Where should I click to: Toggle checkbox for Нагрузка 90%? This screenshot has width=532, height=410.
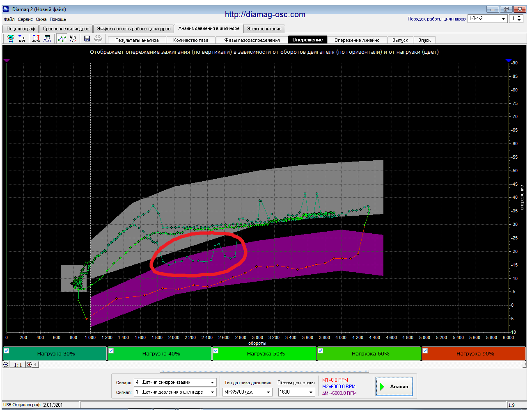(425, 351)
